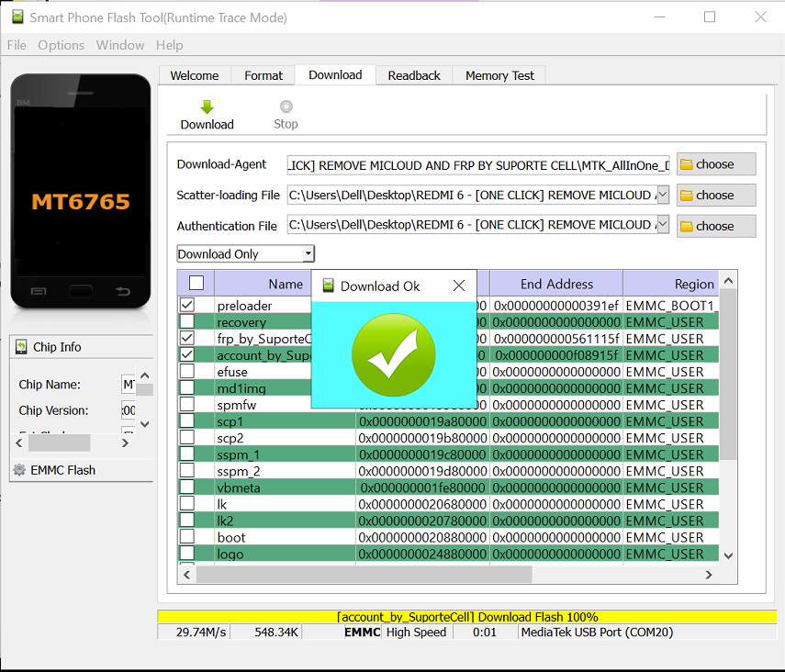Toggle the select-all header checkbox
785x672 pixels.
196,283
